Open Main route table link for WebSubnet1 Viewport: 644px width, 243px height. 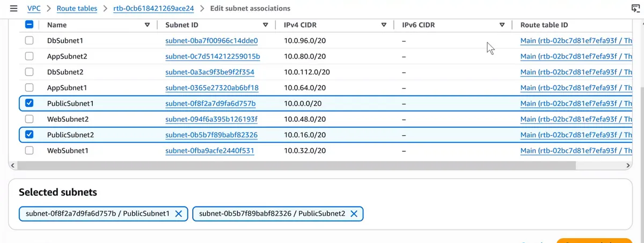[576, 151]
